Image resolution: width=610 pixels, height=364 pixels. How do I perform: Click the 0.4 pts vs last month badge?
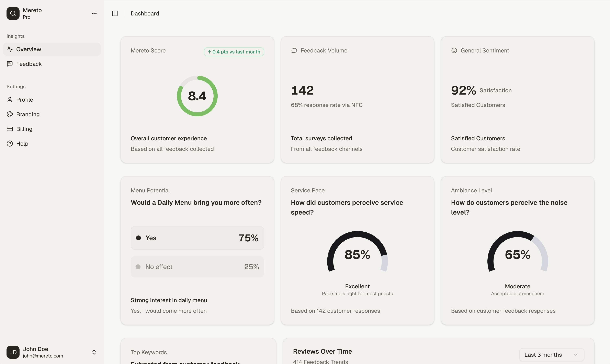(234, 52)
